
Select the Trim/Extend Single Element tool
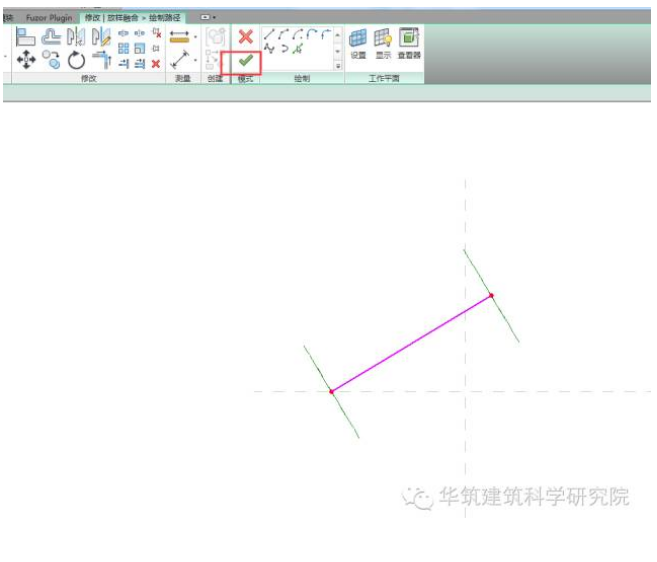click(x=123, y=64)
